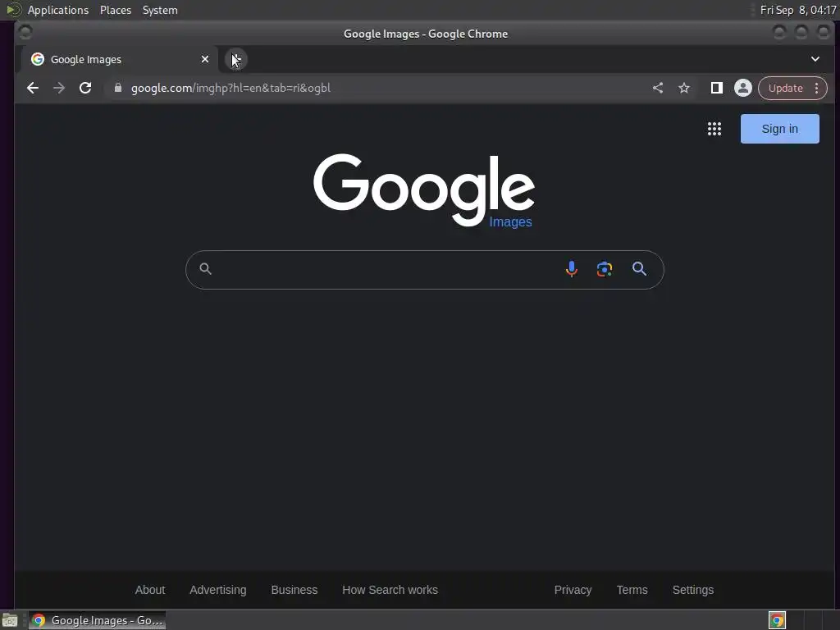This screenshot has height=630, width=840.
Task: Open the Privacy link
Action: pyautogui.click(x=573, y=590)
